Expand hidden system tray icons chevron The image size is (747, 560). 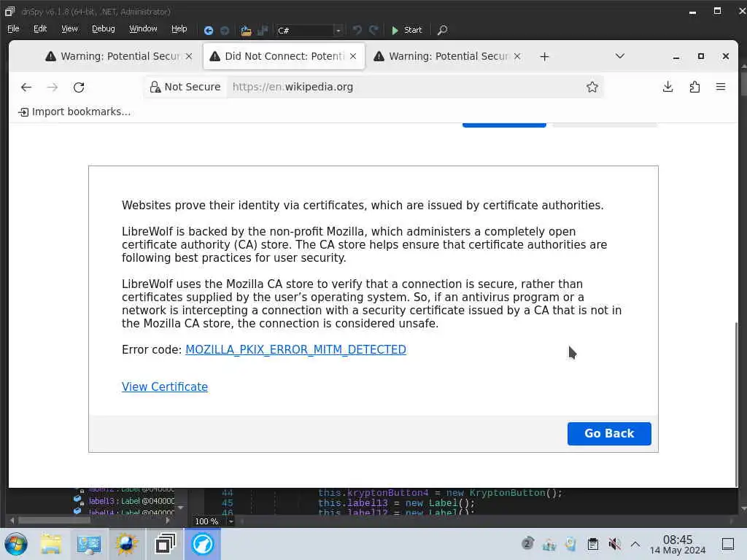(x=635, y=544)
